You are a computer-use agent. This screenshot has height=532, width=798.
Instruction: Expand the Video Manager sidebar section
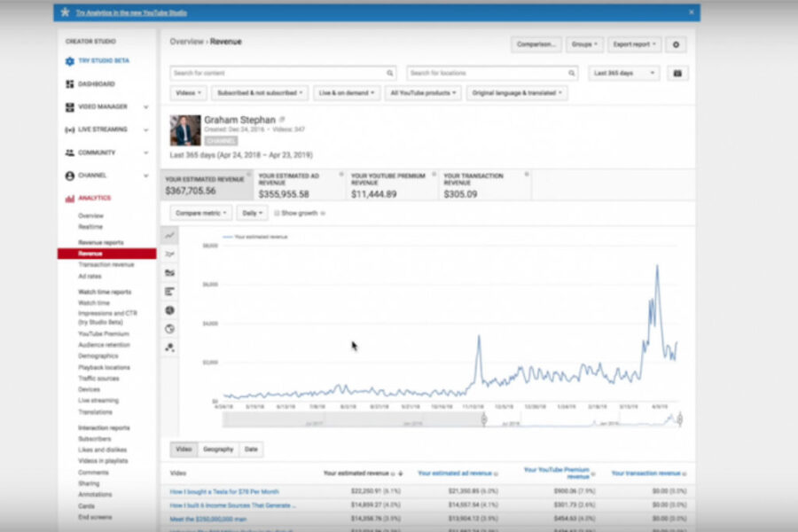coord(146,107)
